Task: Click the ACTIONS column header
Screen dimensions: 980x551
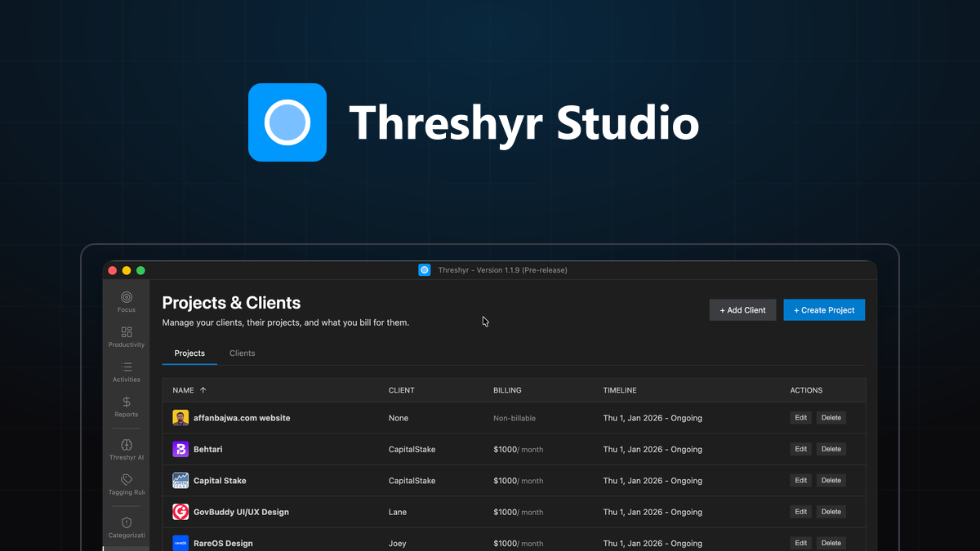Action: 806,390
